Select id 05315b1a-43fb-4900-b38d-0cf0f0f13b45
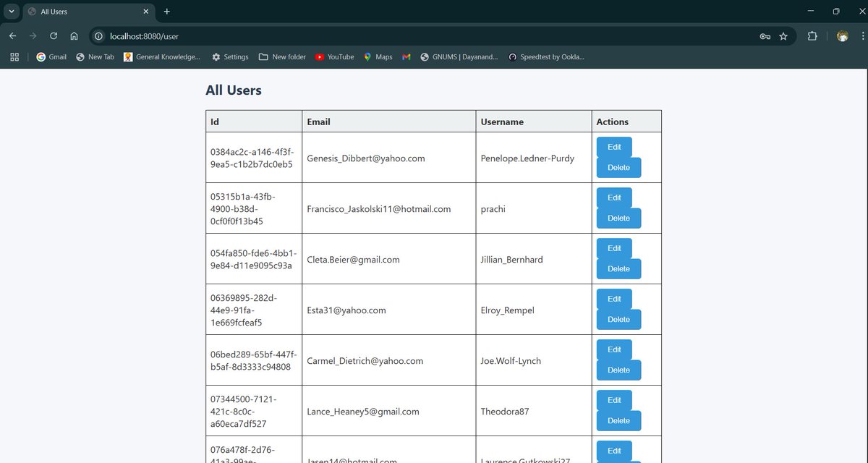868x463 pixels. point(244,209)
